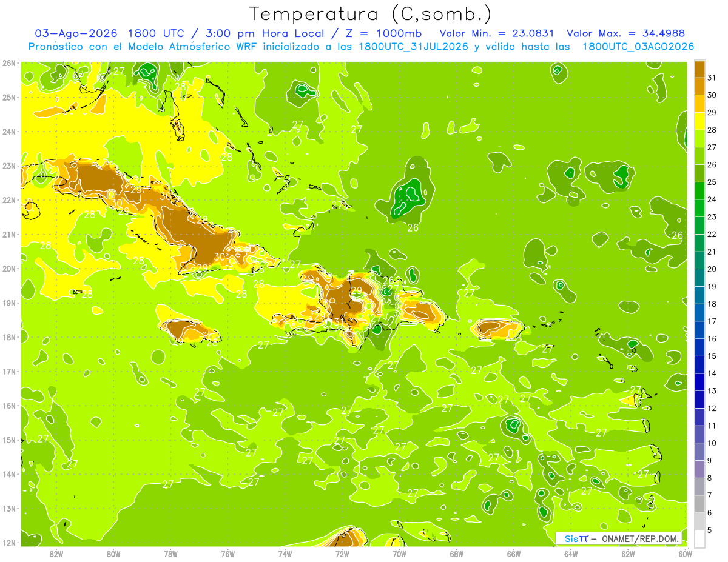This screenshot has width=728, height=562.
Task: Click the "64W" longitude axis label
Action: pos(571,554)
